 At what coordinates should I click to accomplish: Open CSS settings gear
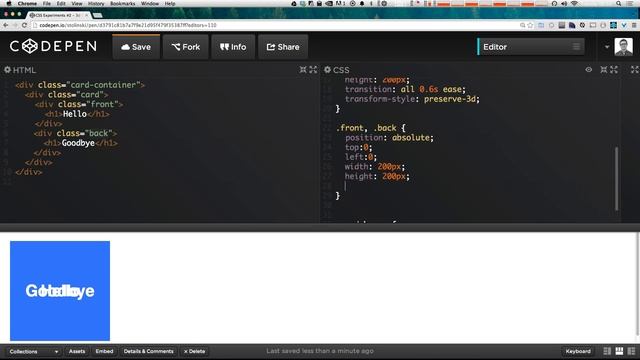[327, 70]
